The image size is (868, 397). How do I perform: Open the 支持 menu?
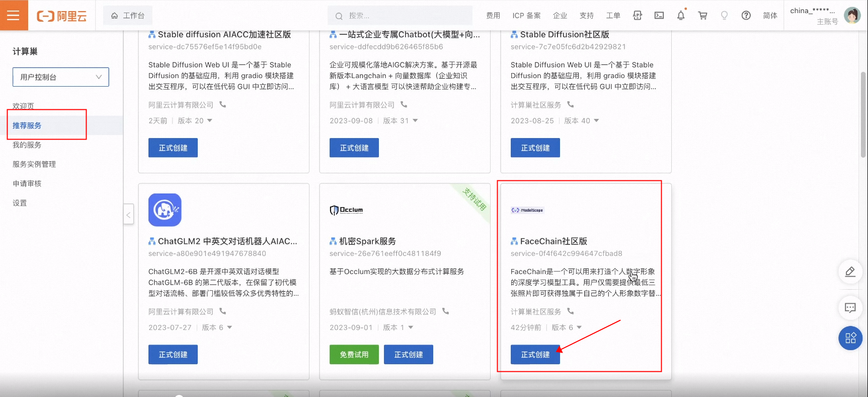[587, 16]
